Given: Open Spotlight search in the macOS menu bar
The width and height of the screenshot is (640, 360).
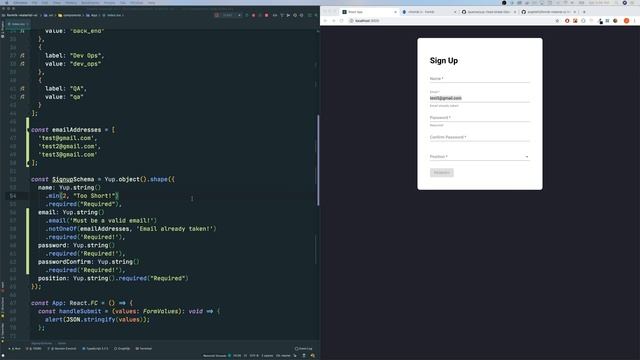Looking at the screenshot, I should (x=616, y=2).
